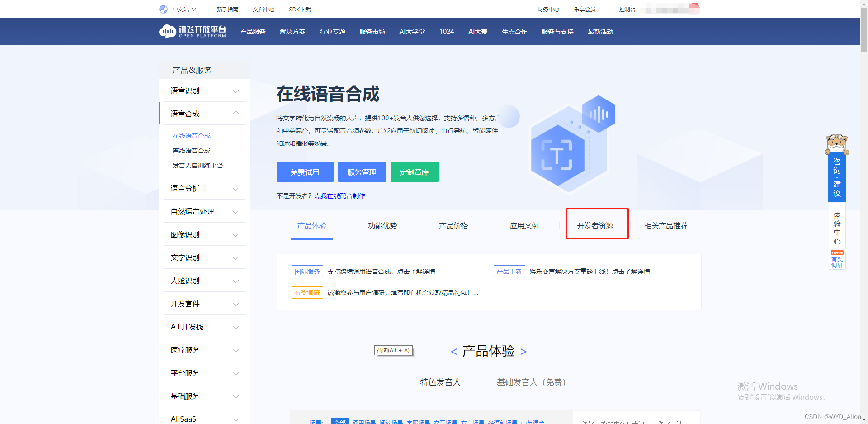Click the 咨询·建议 floating button
Screen dimensions: 868x424
click(x=837, y=177)
